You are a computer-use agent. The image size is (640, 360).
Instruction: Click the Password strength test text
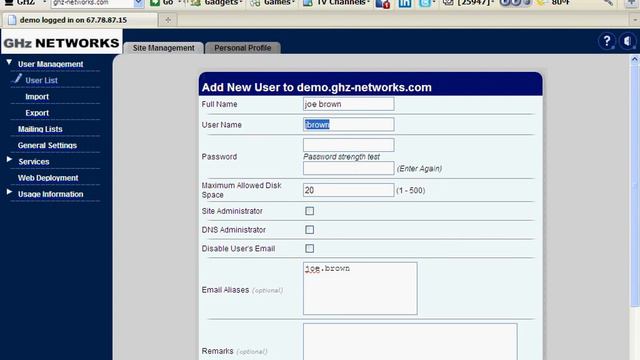[341, 157]
